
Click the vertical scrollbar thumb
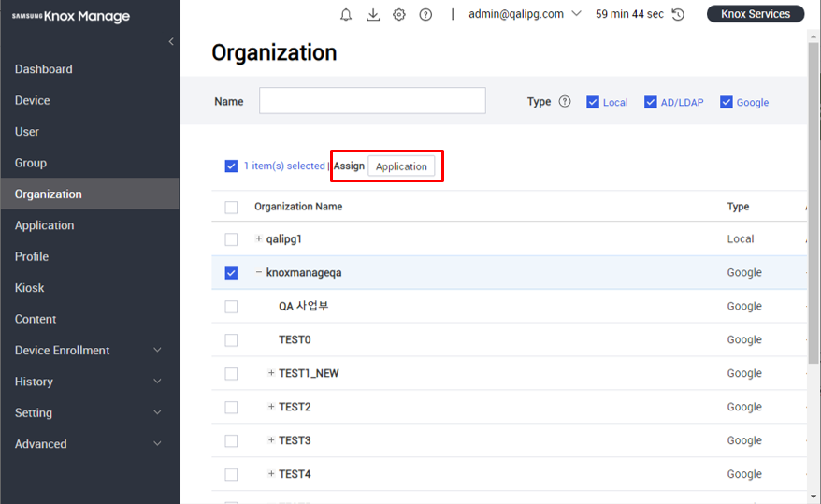[814, 203]
